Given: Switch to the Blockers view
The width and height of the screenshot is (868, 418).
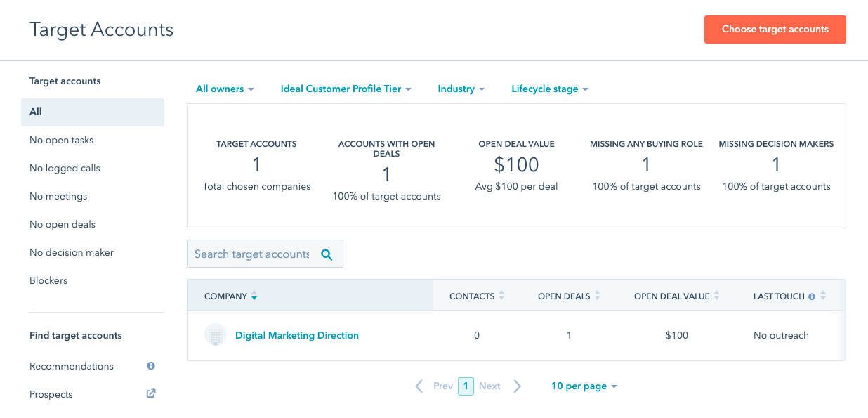Looking at the screenshot, I should pyautogui.click(x=48, y=280).
